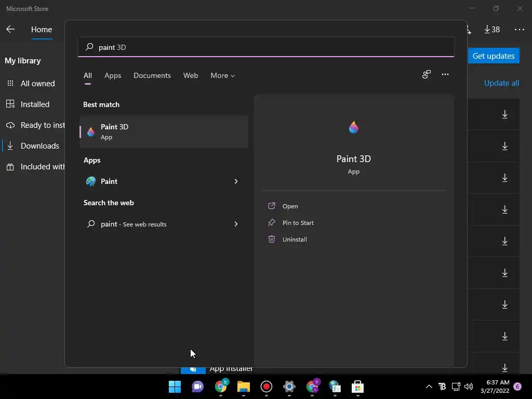Open the red record app in taskbar
The image size is (532, 399).
click(267, 387)
